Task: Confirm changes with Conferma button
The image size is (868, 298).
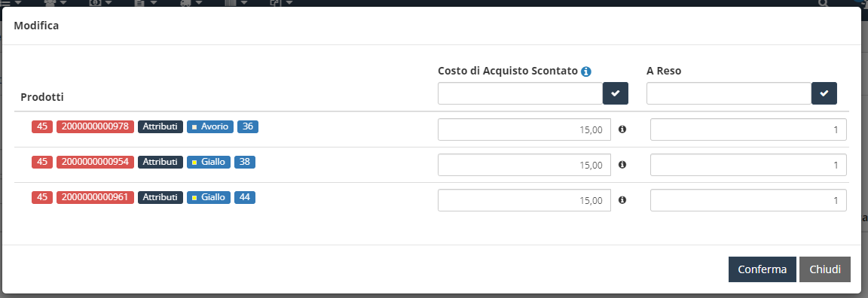Action: click(x=763, y=269)
